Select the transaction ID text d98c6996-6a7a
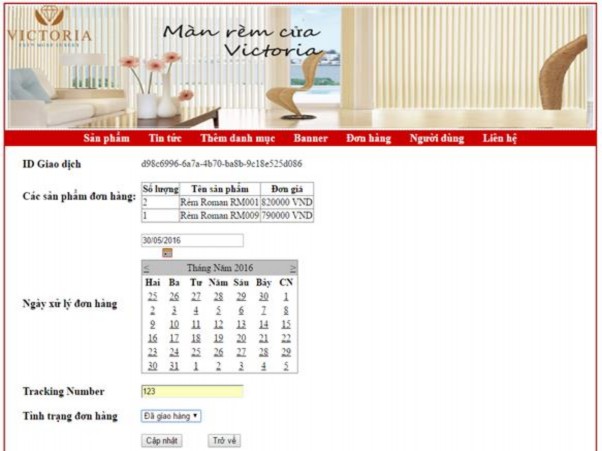Screen dimensions: 602x451 click(222, 164)
